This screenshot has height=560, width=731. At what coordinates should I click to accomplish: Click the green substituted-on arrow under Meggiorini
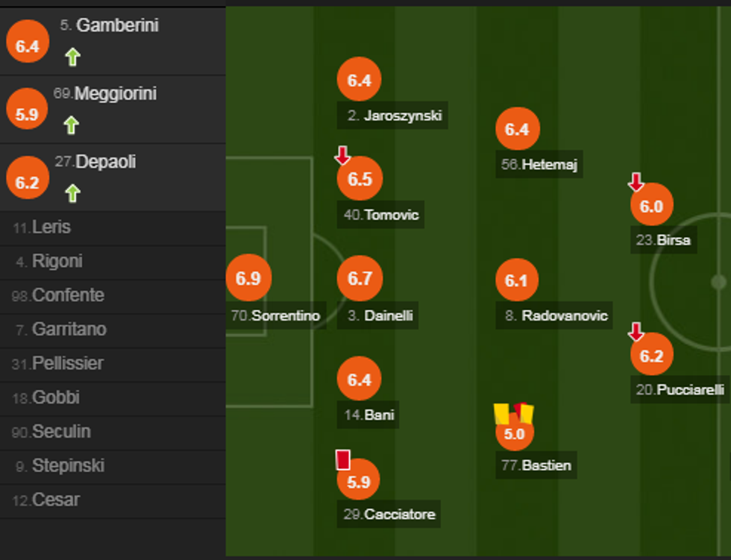[71, 125]
